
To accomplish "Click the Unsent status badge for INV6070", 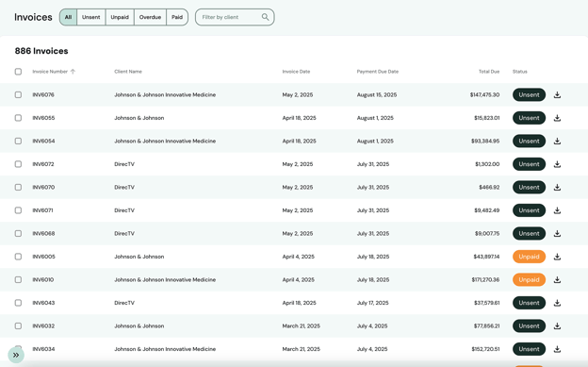I will click(x=529, y=187).
